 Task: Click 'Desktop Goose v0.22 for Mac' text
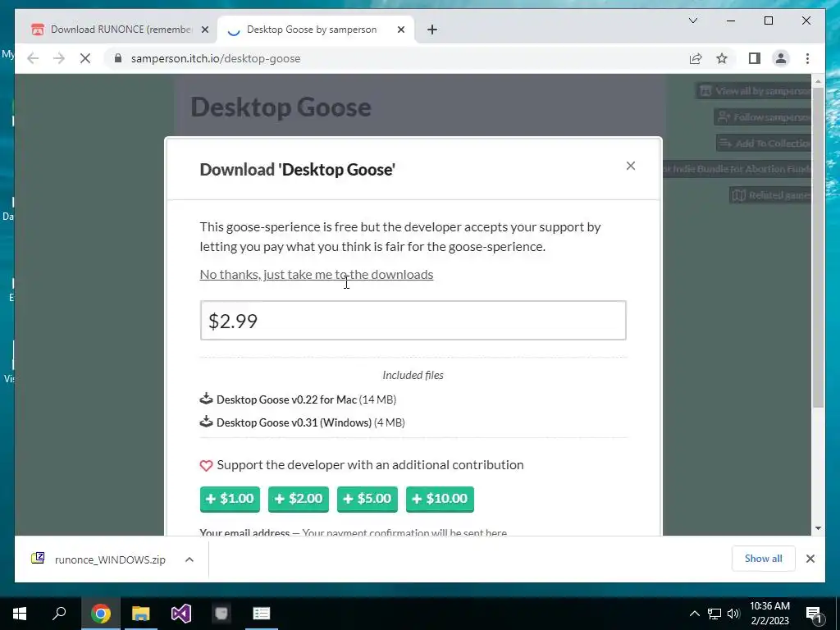click(x=286, y=399)
